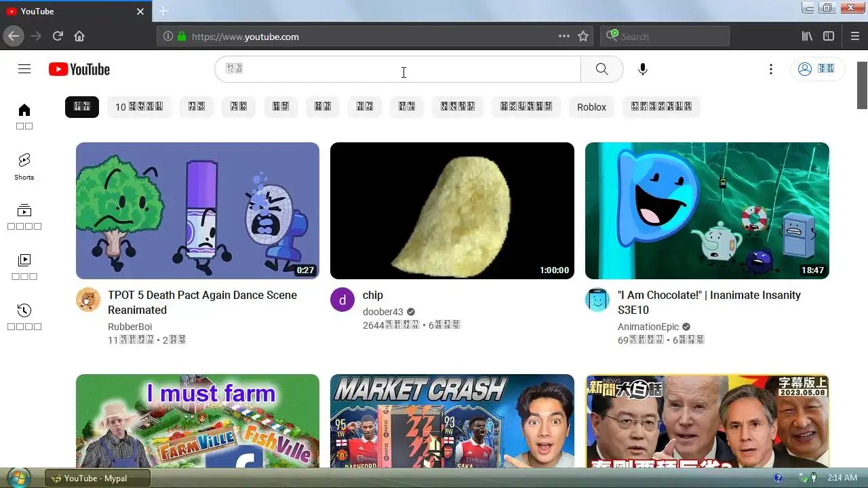Screen dimensions: 868x488
Task: Select the last chip after Roblox
Action: pos(661,107)
